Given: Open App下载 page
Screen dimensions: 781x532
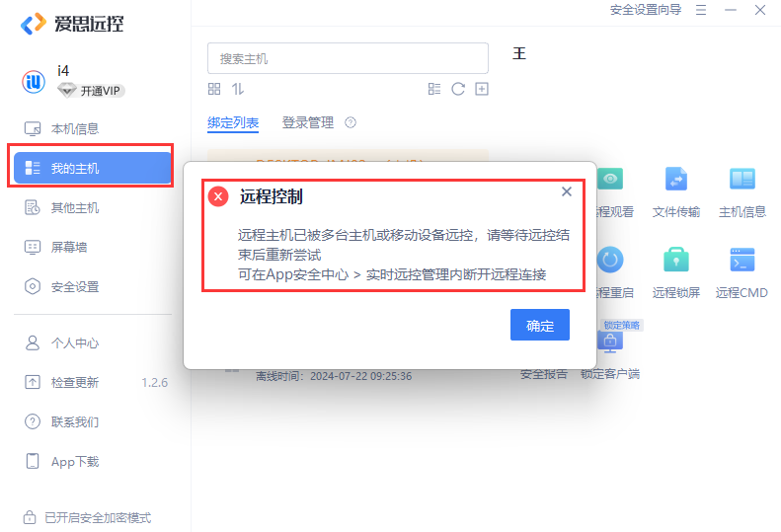Looking at the screenshot, I should click(x=62, y=461).
